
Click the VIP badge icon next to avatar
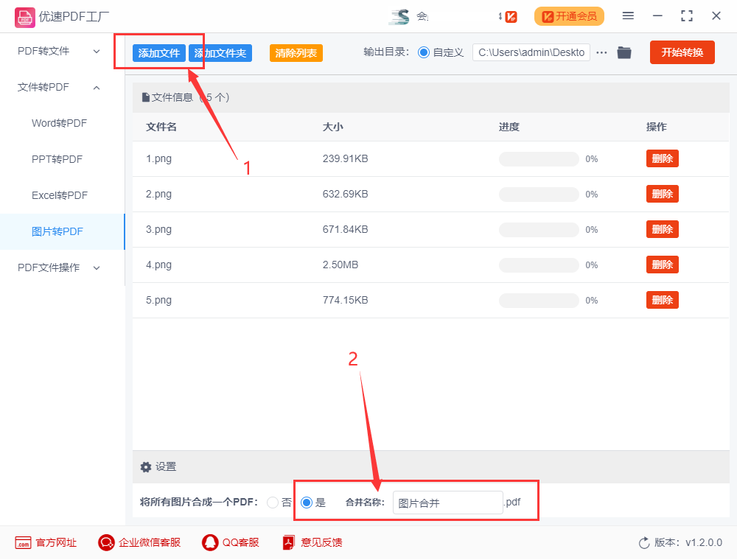tap(511, 17)
